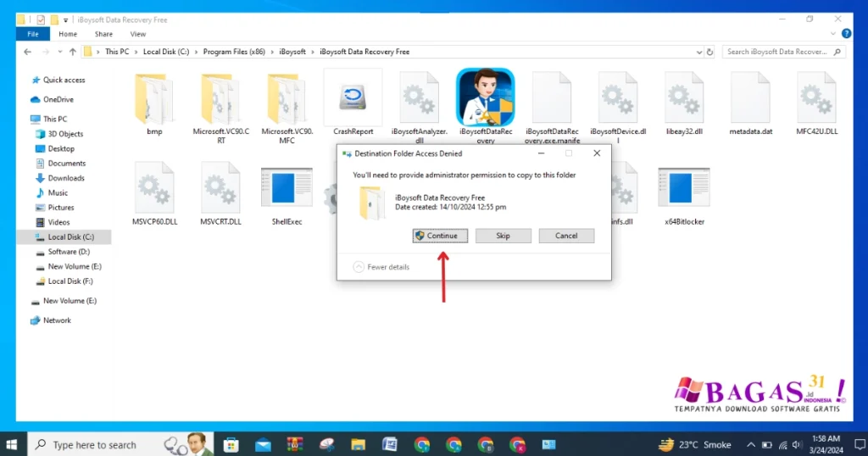Open Quick access in navigation pane
The height and width of the screenshot is (456, 868).
point(58,80)
